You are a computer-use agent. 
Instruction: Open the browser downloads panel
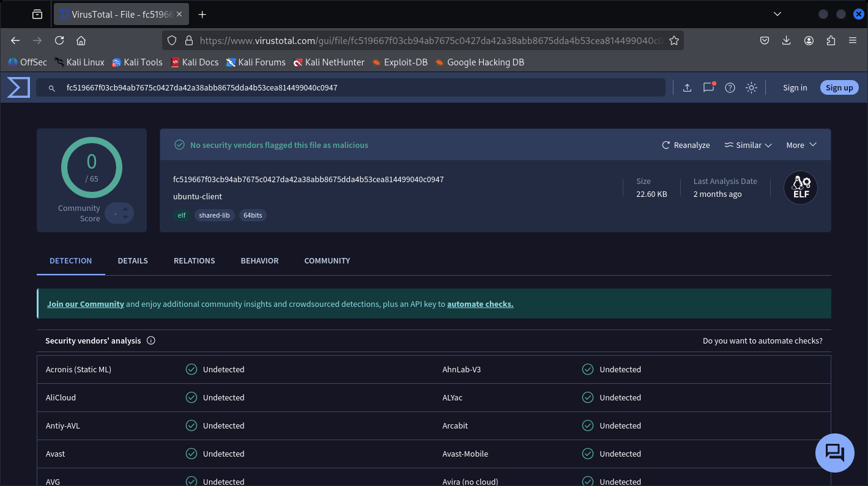coord(787,40)
